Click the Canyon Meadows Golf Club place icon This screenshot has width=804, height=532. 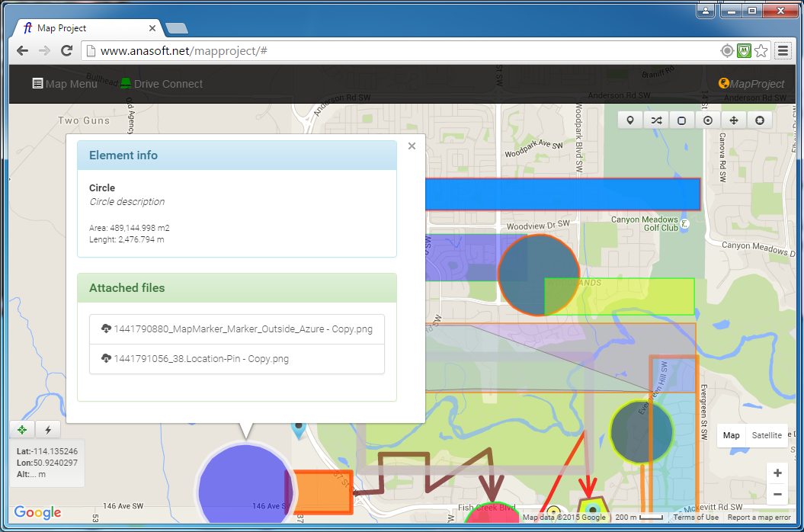tap(684, 223)
